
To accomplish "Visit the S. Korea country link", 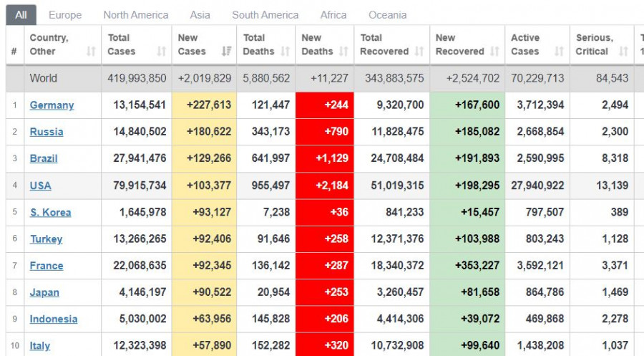I will pos(51,213).
